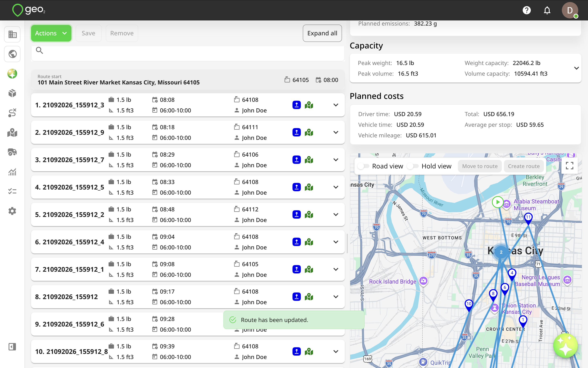Toggle map fullscreen icon
The height and width of the screenshot is (368, 588).
pyautogui.click(x=570, y=166)
